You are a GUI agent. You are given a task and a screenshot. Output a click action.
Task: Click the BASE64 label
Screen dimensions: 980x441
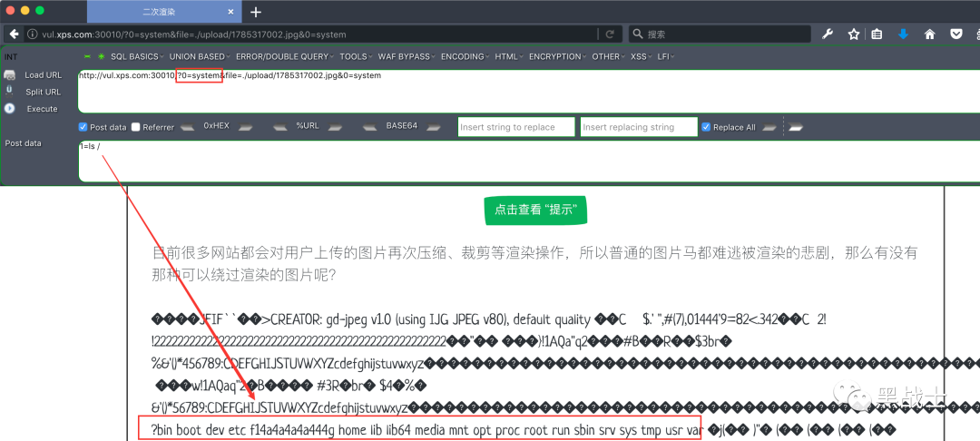(x=401, y=125)
